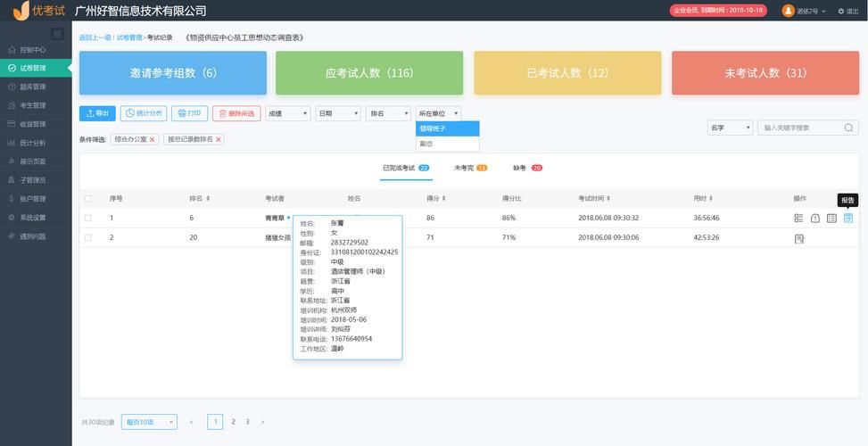
Task: Click the action icon in 猪猪女孩's row
Action: click(798, 238)
